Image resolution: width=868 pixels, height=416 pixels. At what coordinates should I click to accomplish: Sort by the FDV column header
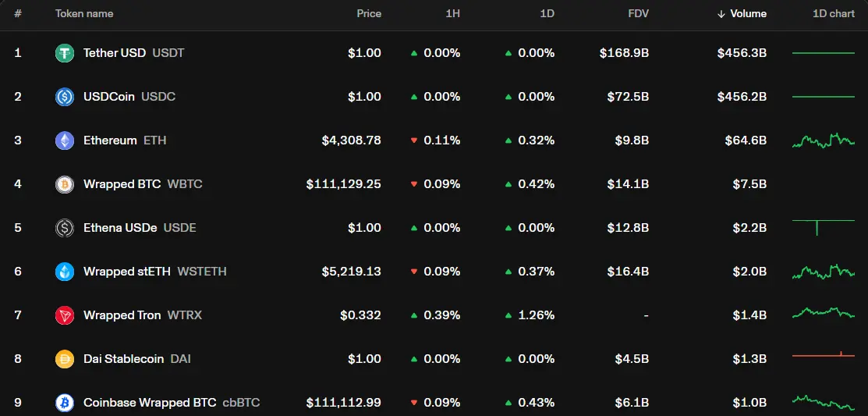click(x=638, y=14)
